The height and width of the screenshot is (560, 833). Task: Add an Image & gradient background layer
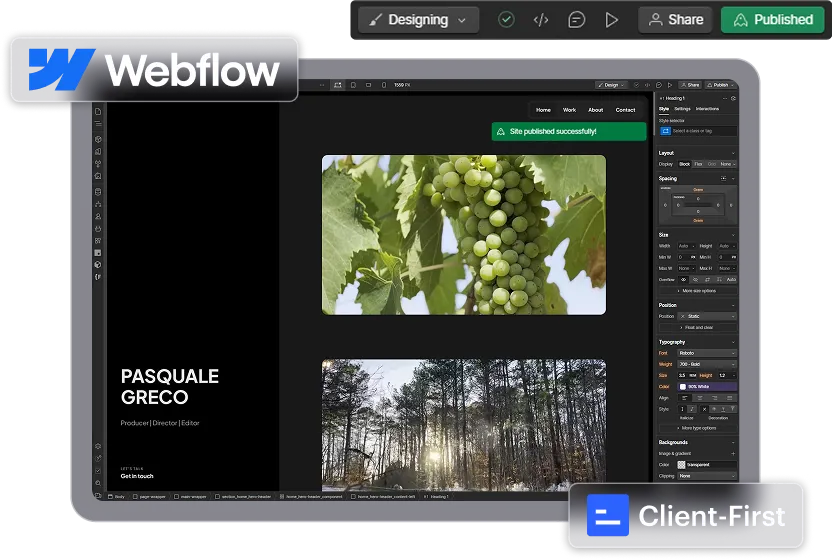coord(733,454)
